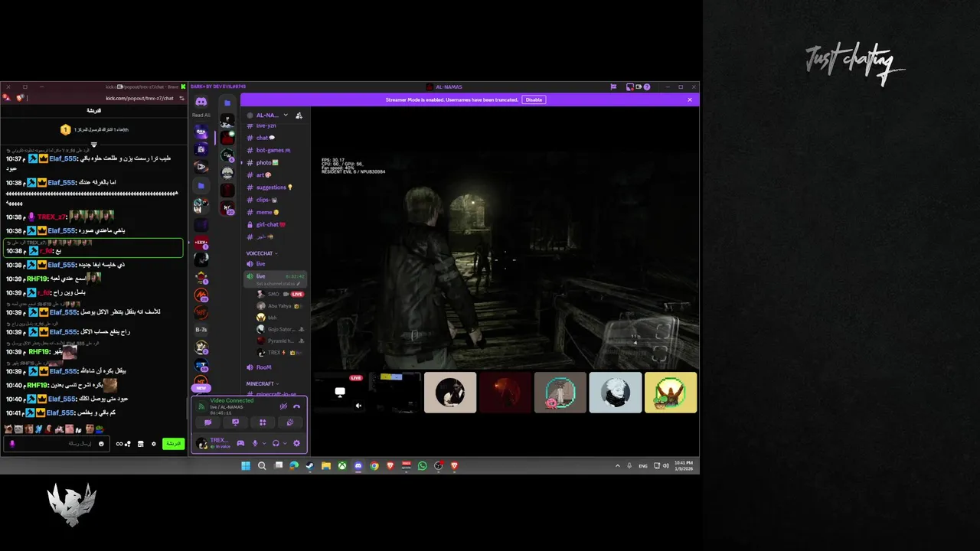Open Discord inbox icon in title bar
Image resolution: width=980 pixels, height=551 pixels.
click(x=629, y=86)
